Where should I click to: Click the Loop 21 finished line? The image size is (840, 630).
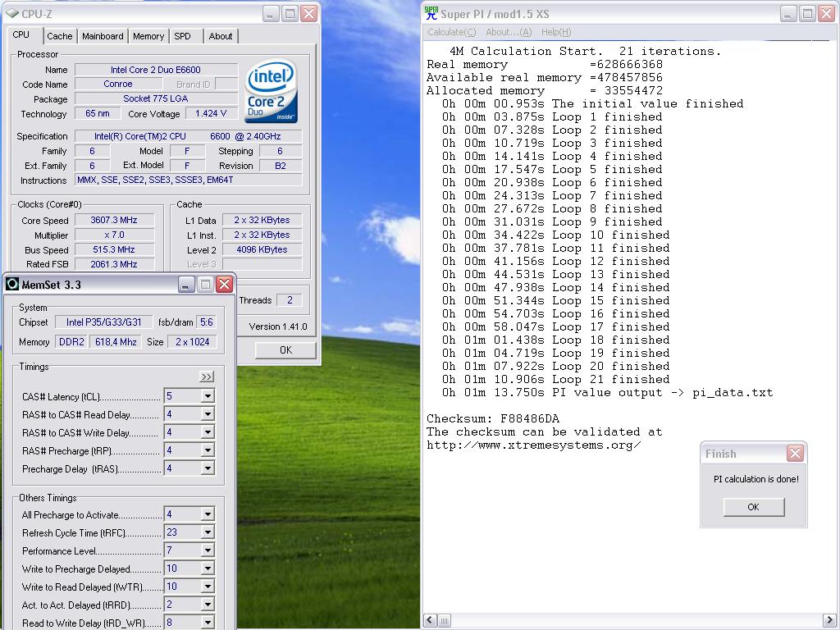pos(555,380)
